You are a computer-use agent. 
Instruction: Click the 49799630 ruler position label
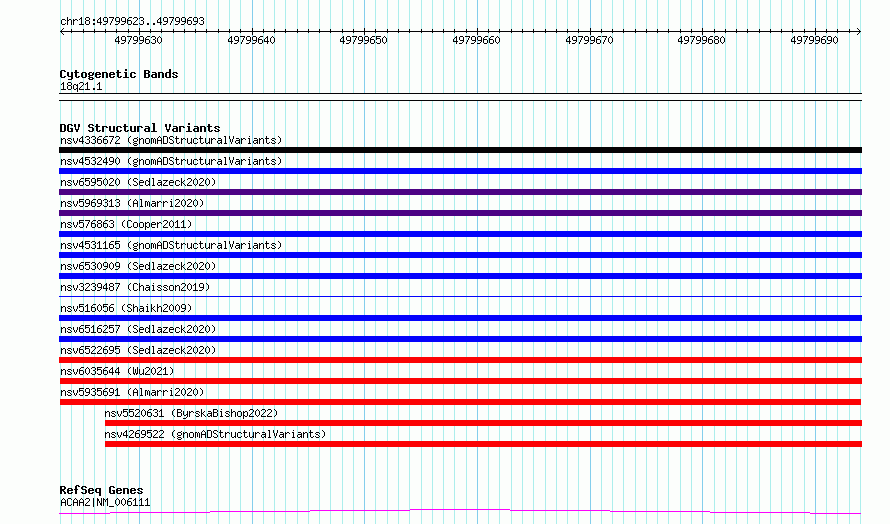138,40
